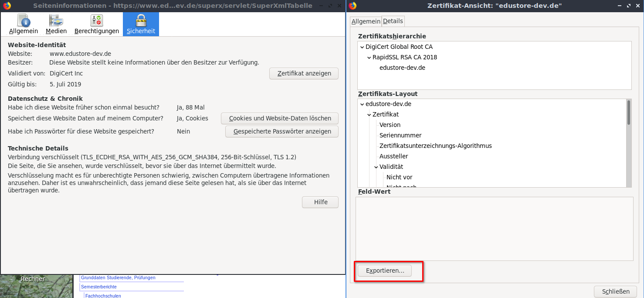Screen dimensions: 644x298
Task: Click Firefox logo in Seiteninformationen title bar
Action: 7,6
